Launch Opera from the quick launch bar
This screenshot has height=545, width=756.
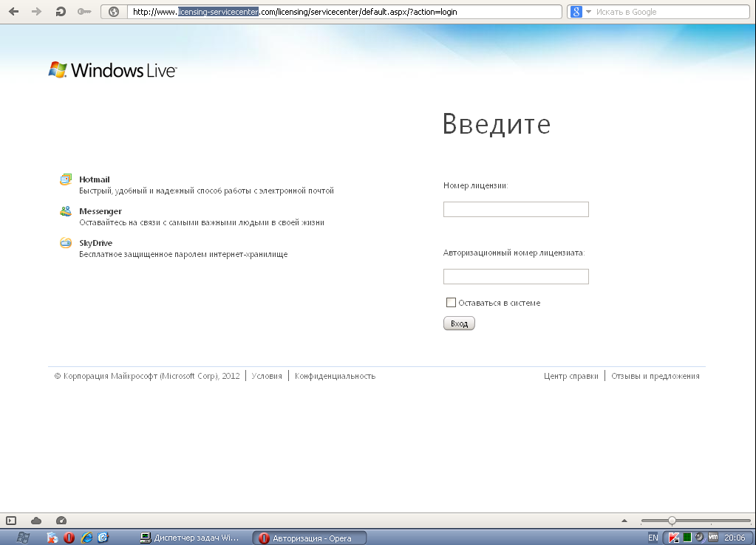point(69,538)
